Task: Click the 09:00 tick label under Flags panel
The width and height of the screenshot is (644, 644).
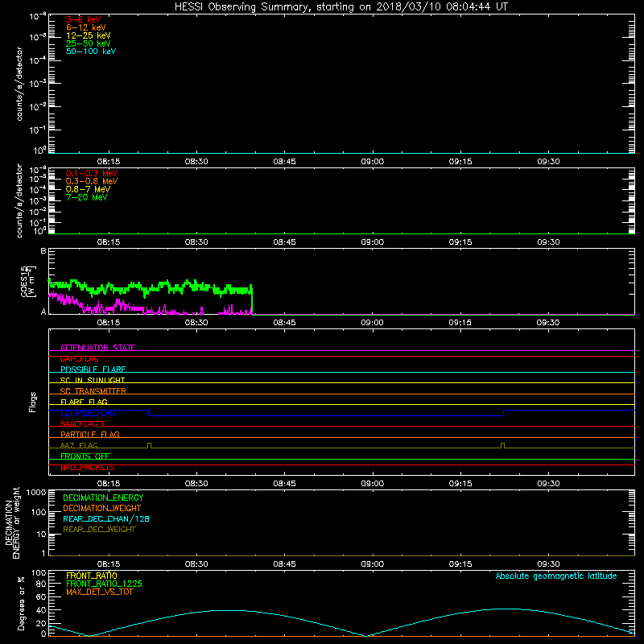Action: [x=372, y=484]
